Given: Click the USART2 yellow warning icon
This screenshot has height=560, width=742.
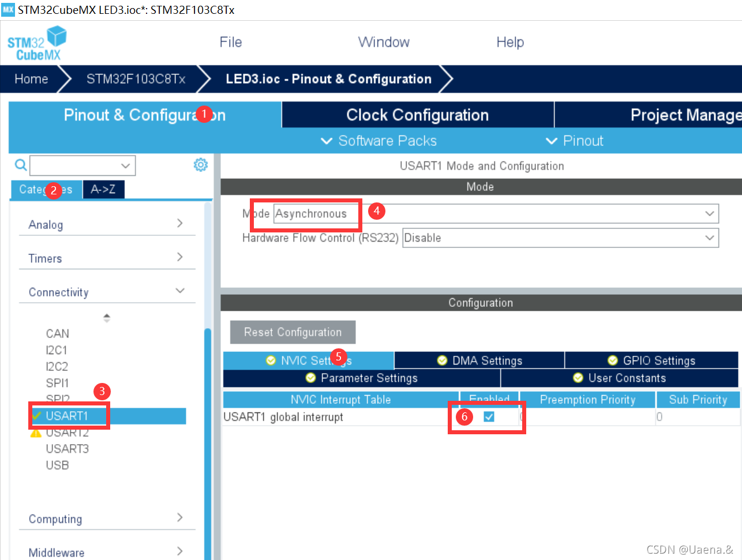Looking at the screenshot, I should coord(36,433).
